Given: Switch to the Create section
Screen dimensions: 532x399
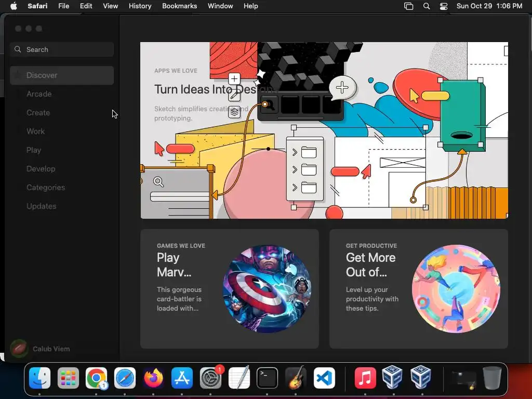Looking at the screenshot, I should [x=62, y=113].
